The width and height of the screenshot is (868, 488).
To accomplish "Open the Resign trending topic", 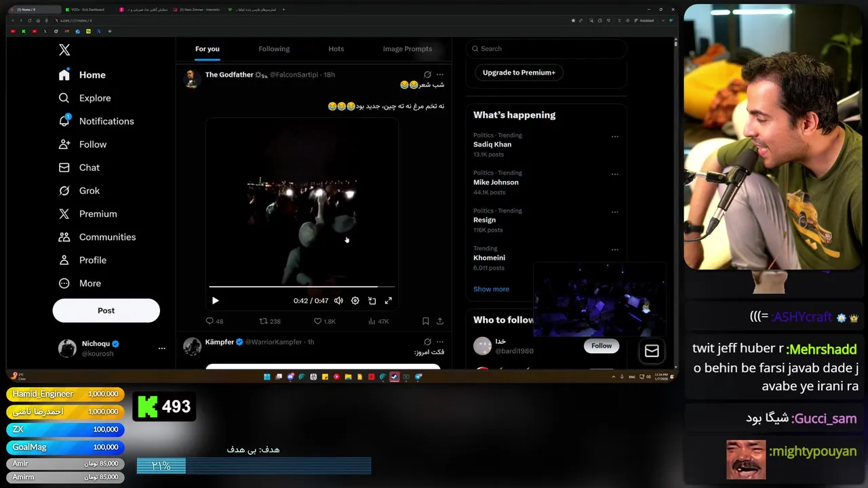I will click(484, 220).
